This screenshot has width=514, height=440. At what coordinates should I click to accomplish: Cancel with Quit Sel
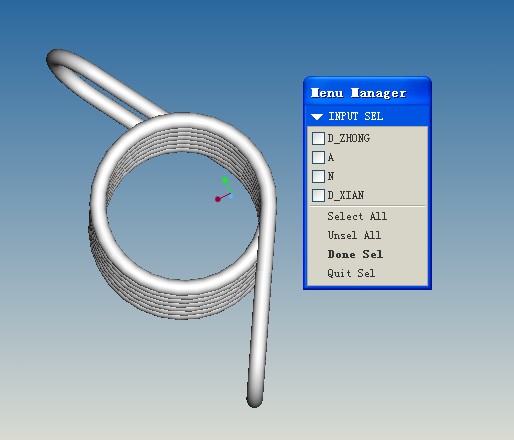[x=351, y=273]
